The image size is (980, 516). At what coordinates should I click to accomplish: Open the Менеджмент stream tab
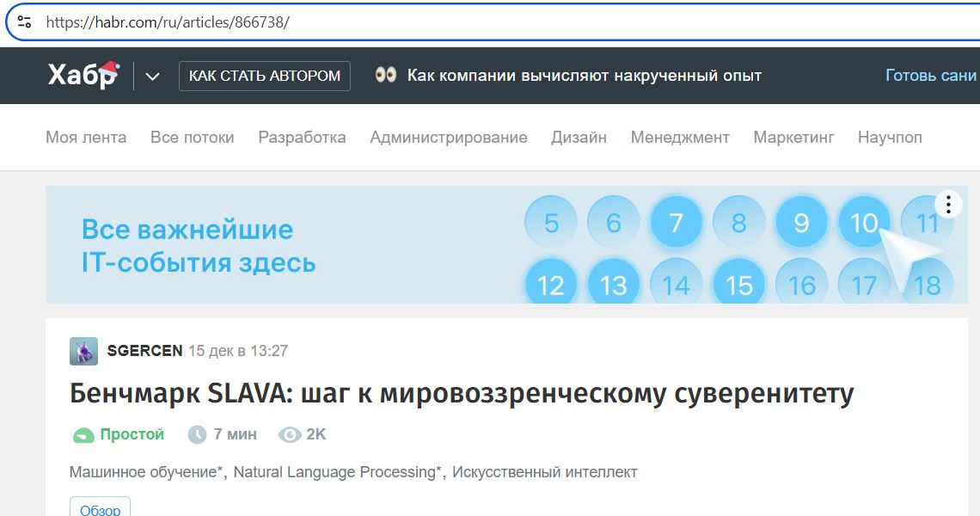(680, 137)
